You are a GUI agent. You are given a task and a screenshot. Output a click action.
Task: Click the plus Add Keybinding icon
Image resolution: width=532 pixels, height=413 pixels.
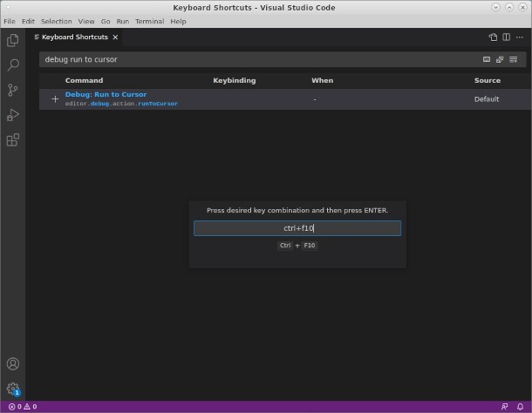point(55,99)
